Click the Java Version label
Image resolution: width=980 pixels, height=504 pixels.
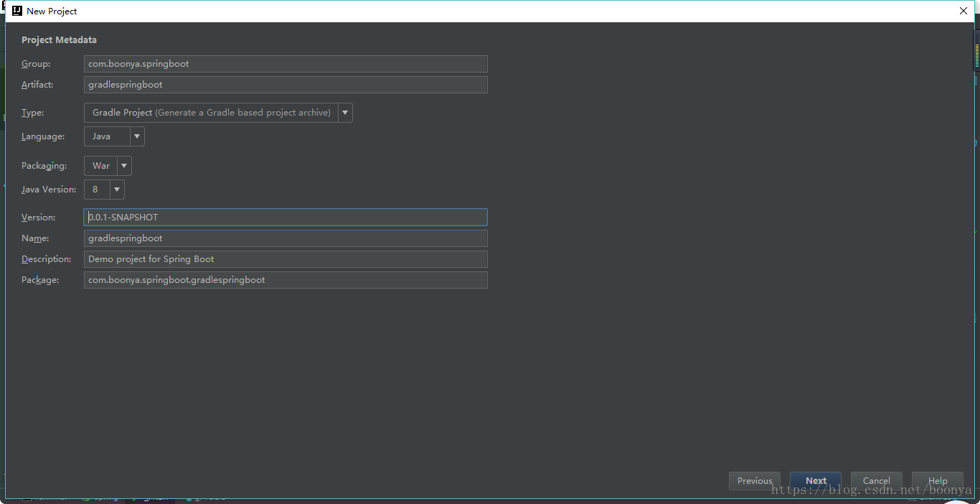(x=49, y=190)
